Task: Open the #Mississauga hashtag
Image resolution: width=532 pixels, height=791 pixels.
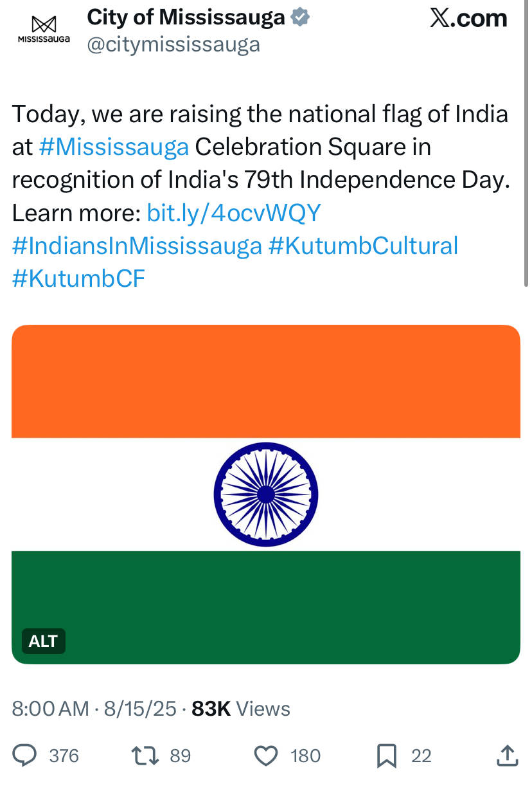Action: (114, 147)
